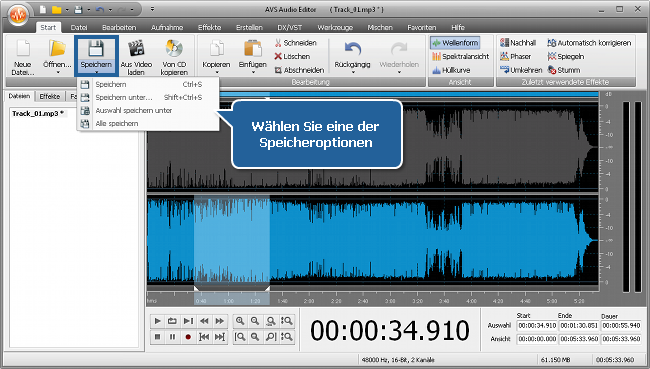Create a new file with Neue Datei
The width and height of the screenshot is (650, 369).
click(22, 57)
